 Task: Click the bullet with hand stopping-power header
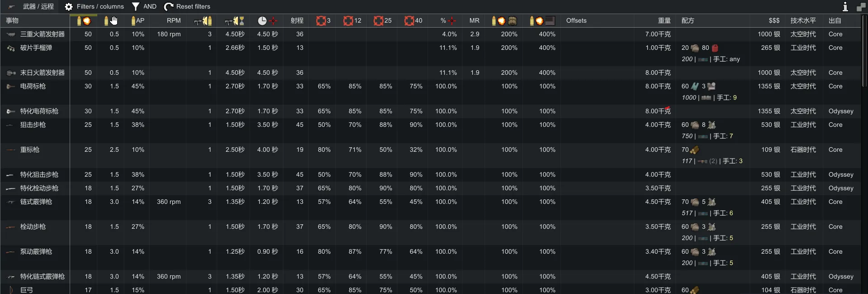(x=110, y=20)
